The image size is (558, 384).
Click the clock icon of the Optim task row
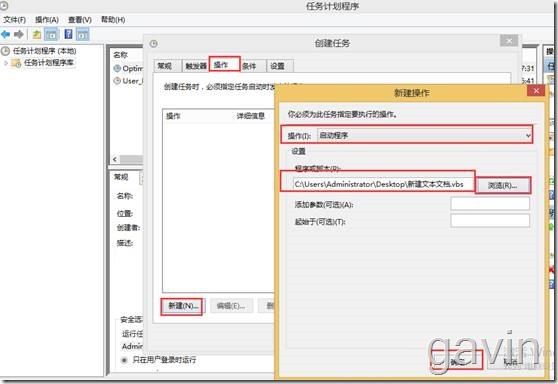pos(117,68)
